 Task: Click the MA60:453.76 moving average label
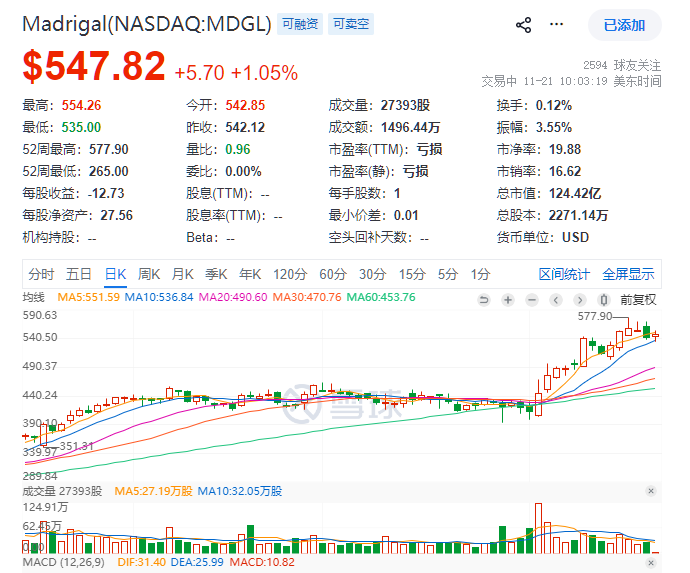point(381,298)
